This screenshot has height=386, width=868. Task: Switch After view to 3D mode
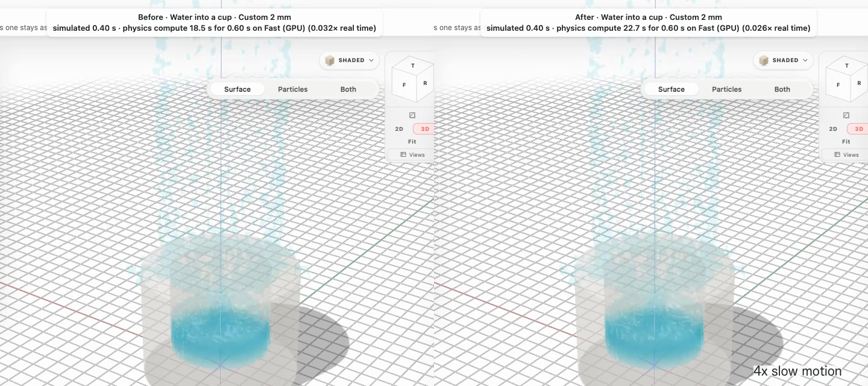coord(858,129)
